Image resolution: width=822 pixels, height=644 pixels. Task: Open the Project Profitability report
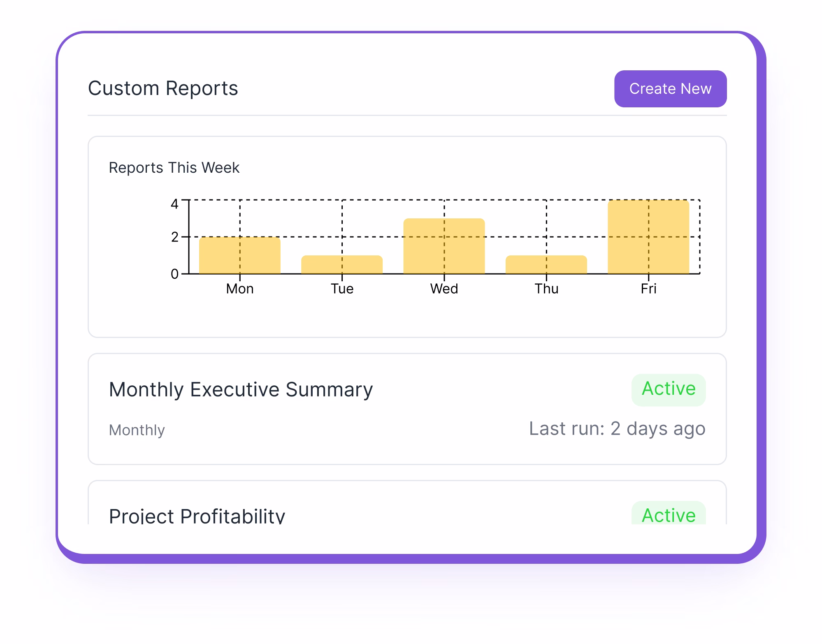[x=196, y=515]
